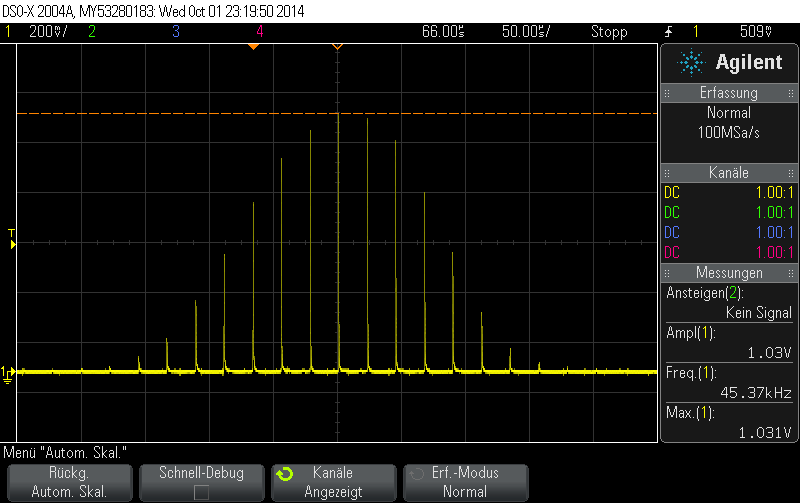Click the grip dots left of Erfassung
This screenshot has width=800, height=503.
coord(667,93)
